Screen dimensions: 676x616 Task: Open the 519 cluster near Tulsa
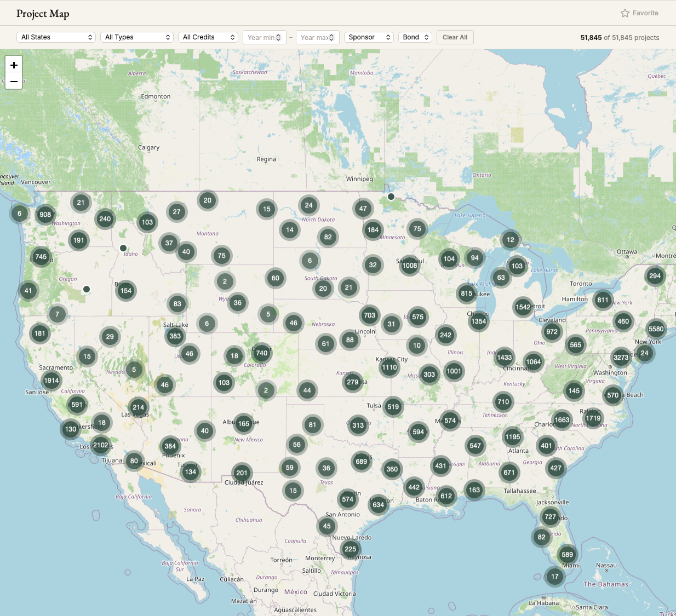(x=393, y=407)
